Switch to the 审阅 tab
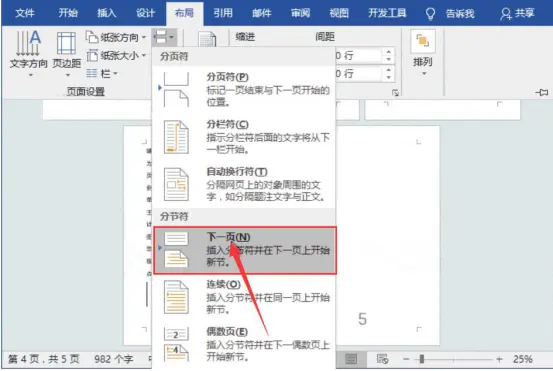The image size is (553, 371). tap(300, 13)
